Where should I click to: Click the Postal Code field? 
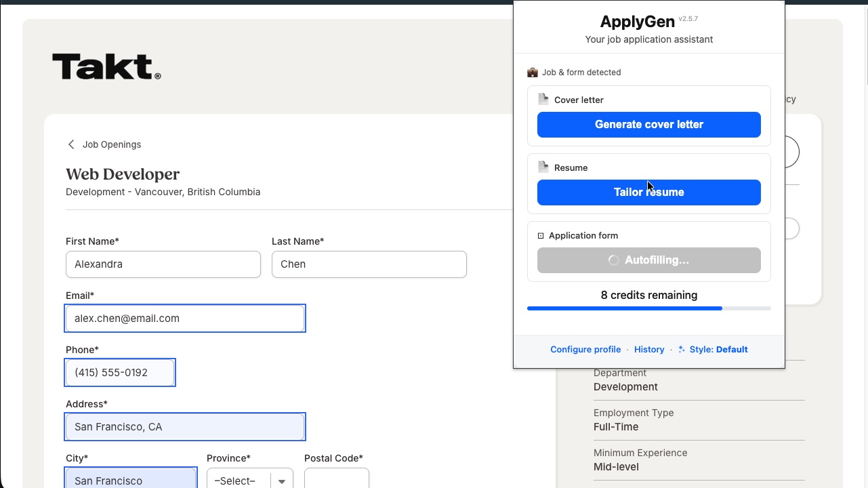click(x=337, y=479)
